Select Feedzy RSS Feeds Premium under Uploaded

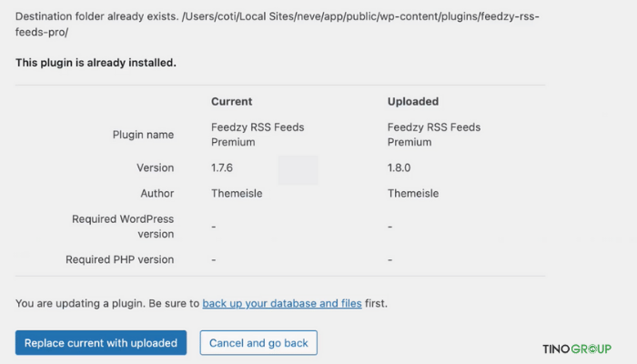coord(434,135)
